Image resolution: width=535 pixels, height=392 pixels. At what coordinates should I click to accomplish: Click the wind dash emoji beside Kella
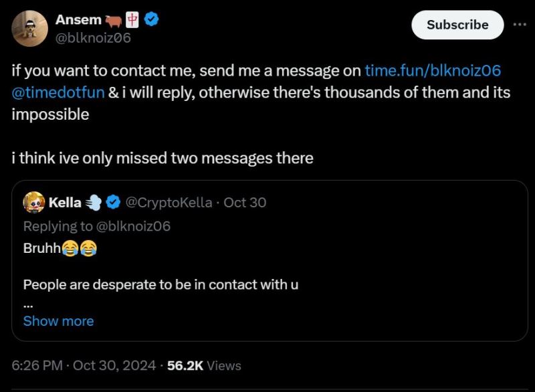tap(94, 203)
